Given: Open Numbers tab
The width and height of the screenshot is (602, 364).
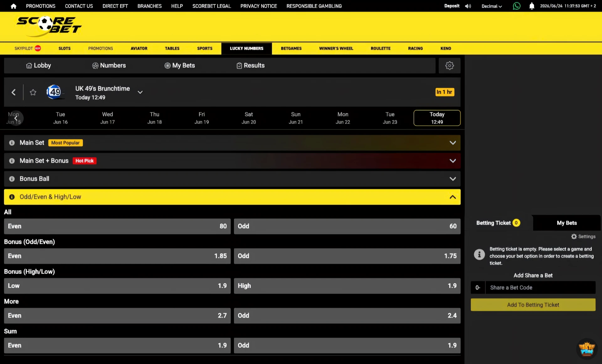Looking at the screenshot, I should pyautogui.click(x=109, y=66).
